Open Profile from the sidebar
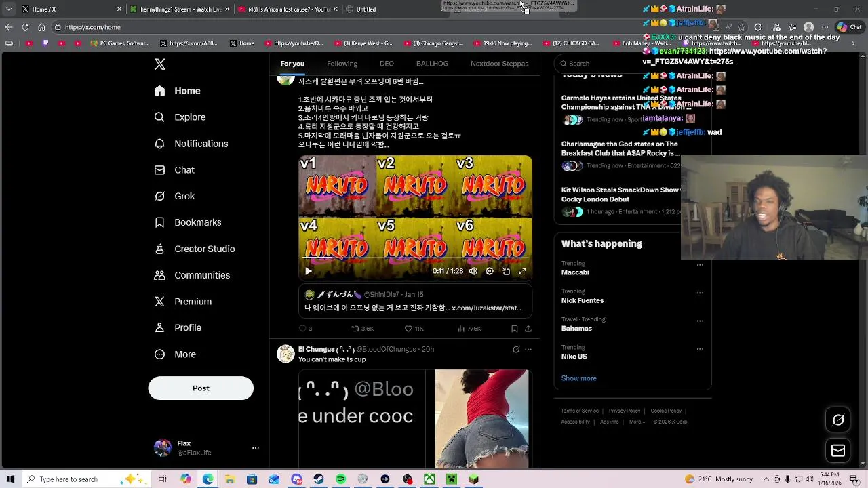The image size is (868, 488). click(x=178, y=328)
